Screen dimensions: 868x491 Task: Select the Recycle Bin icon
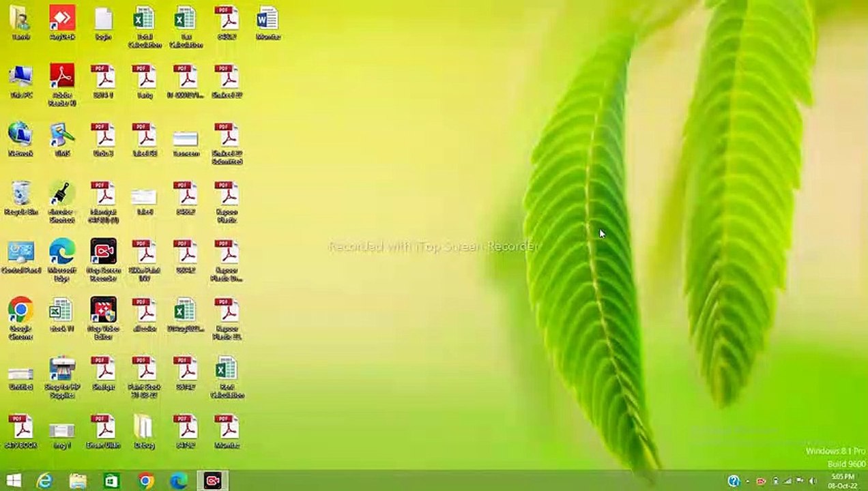pos(20,196)
